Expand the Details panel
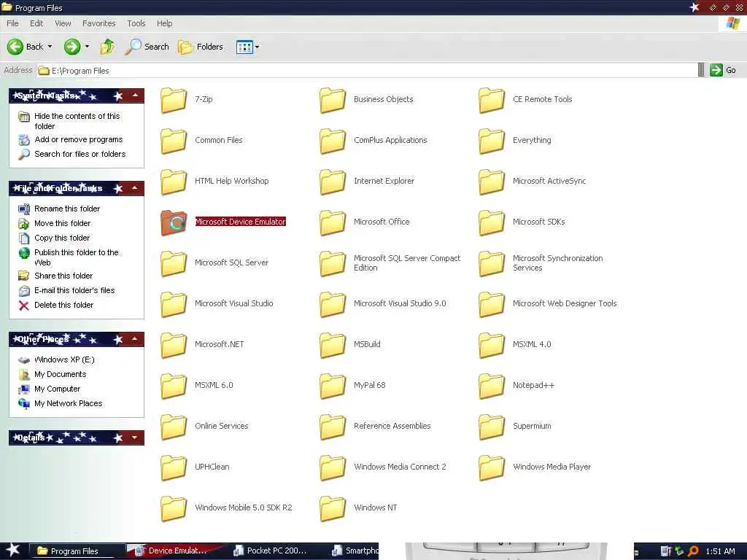This screenshot has width=747, height=560. point(135,437)
